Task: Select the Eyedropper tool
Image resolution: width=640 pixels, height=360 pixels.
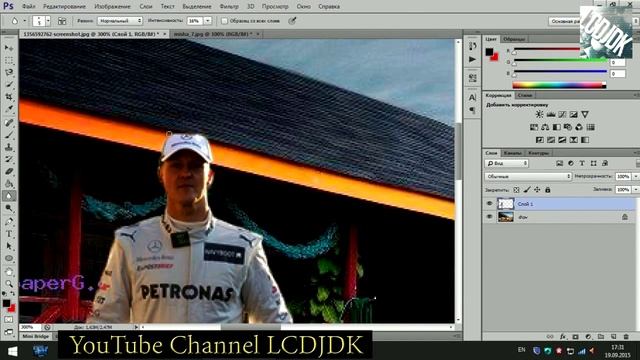Action: tap(9, 109)
